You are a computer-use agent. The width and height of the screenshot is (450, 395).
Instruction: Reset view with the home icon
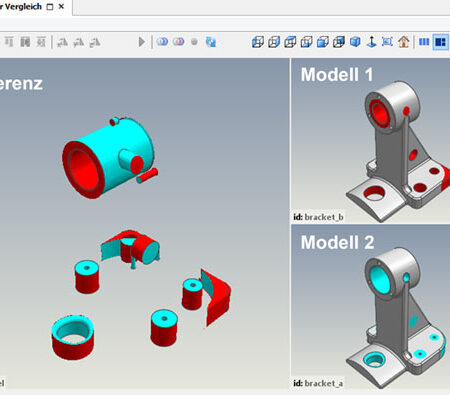pos(403,42)
